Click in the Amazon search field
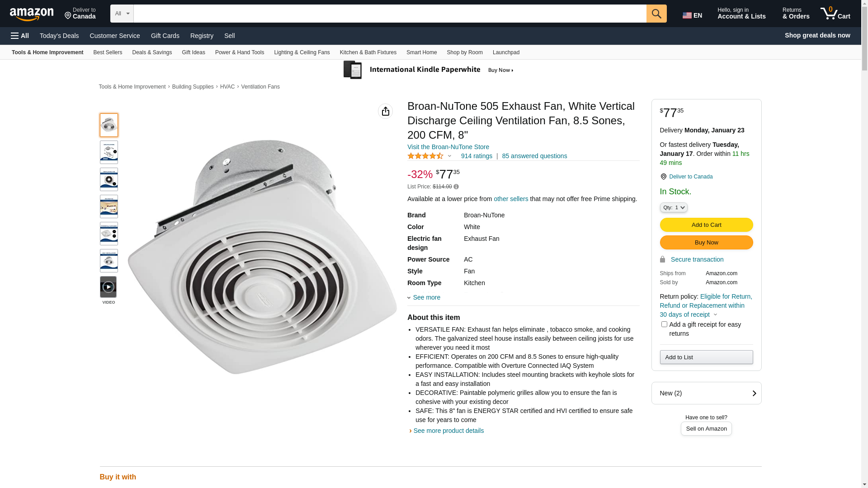This screenshot has height=488, width=868. (x=390, y=14)
